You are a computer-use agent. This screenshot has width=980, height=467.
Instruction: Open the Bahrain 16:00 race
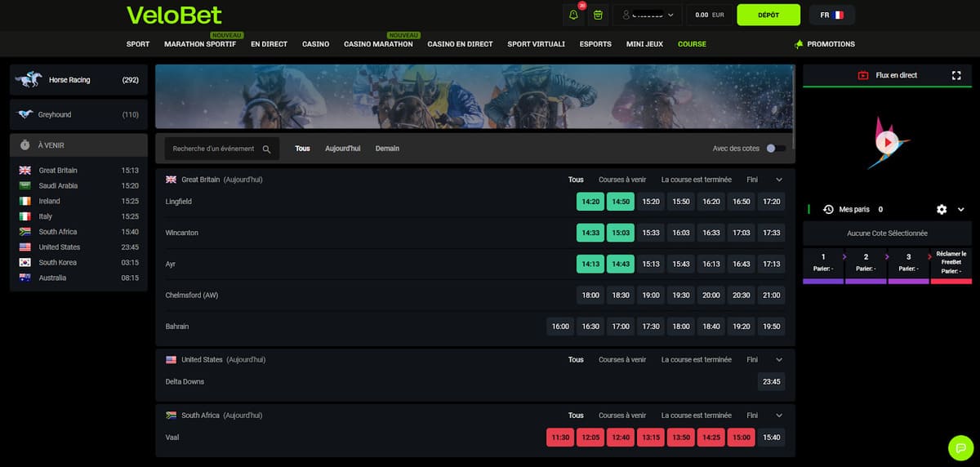[560, 327]
